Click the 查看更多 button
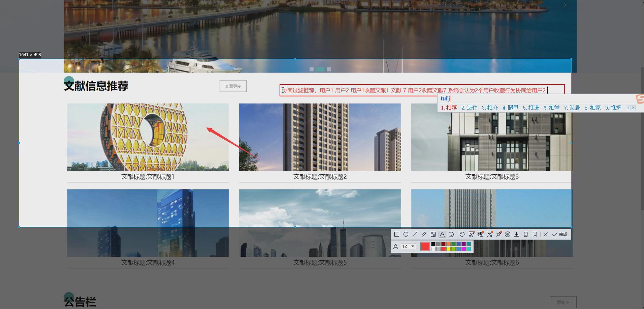 pyautogui.click(x=233, y=86)
